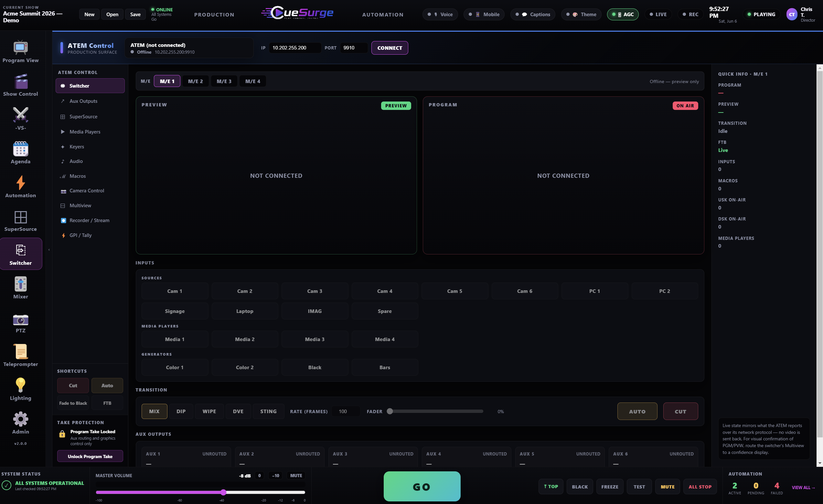
Task: Click the transition AUTO button
Action: (x=637, y=412)
